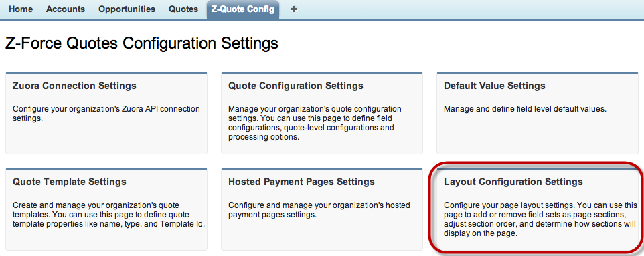Viewport: 644px width, 256px height.
Task: Click the quote templates description paragraph
Action: tap(109, 215)
